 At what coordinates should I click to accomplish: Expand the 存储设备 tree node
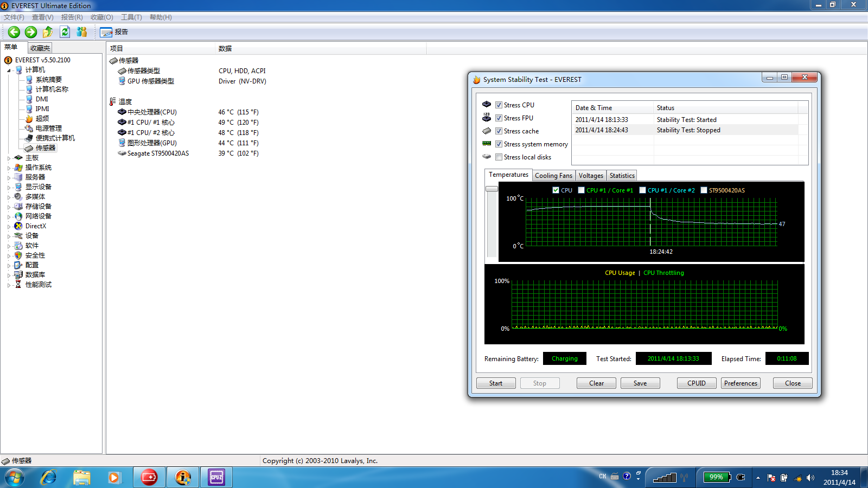(9, 207)
